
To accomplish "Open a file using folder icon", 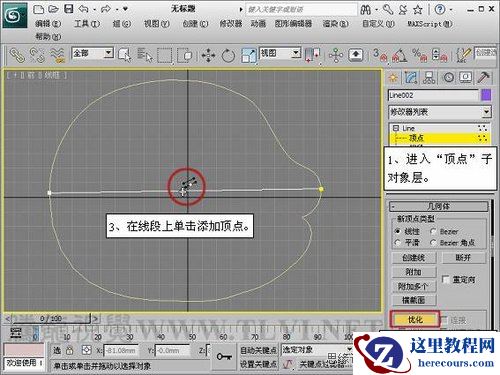I will (x=53, y=9).
